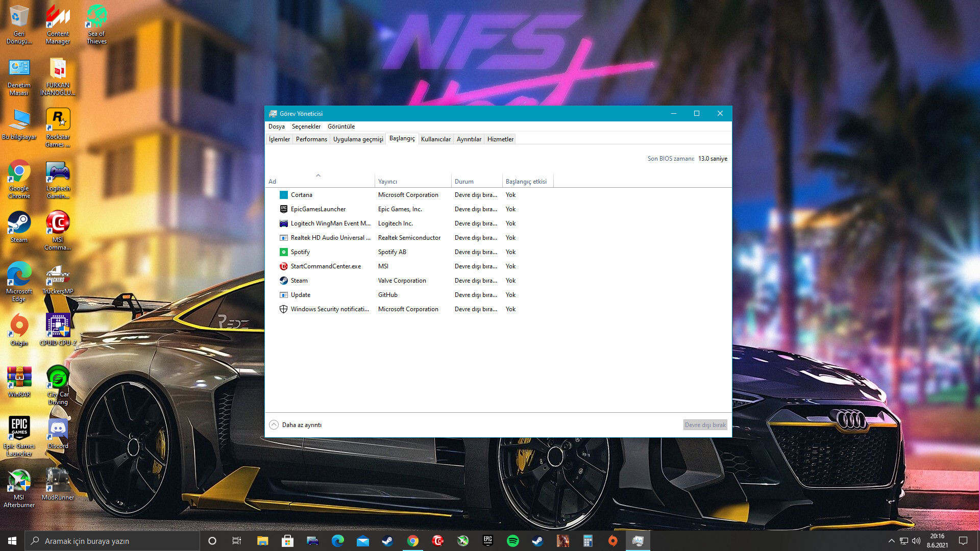Select the Cortana startup entry
The width and height of the screenshot is (980, 551).
pos(301,195)
